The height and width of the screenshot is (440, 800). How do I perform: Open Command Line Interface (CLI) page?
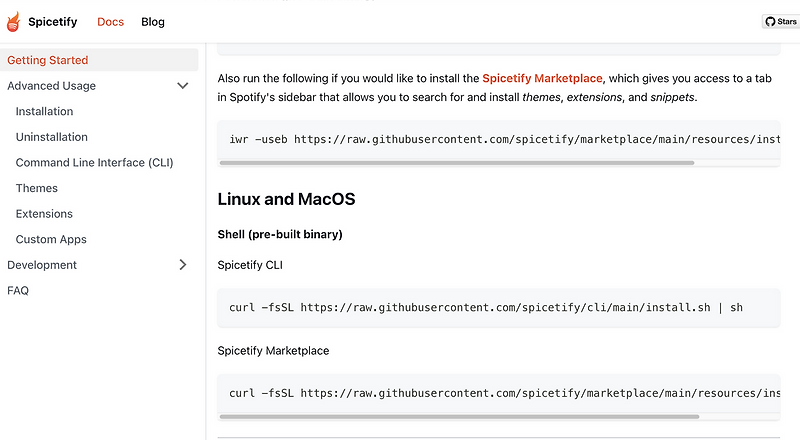click(95, 162)
